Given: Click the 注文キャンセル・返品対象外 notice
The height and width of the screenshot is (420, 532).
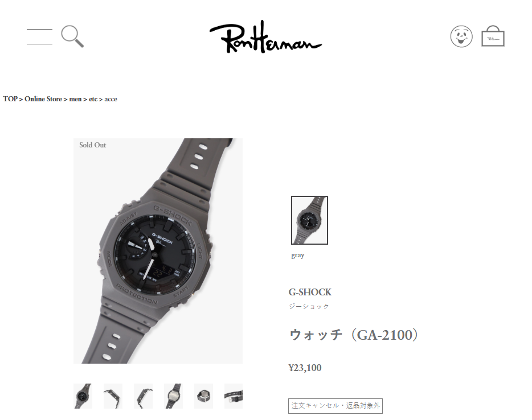Looking at the screenshot, I should pyautogui.click(x=335, y=406).
